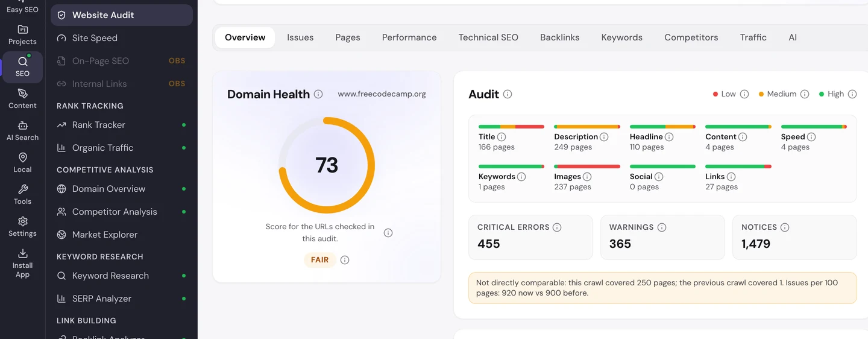
Task: Click info icon next to Critical Errors
Action: tap(557, 227)
